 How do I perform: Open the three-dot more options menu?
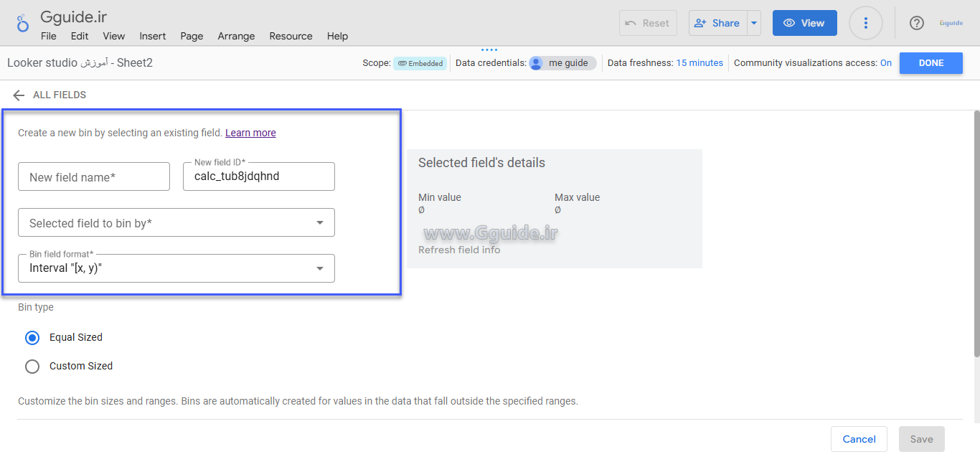tap(865, 23)
